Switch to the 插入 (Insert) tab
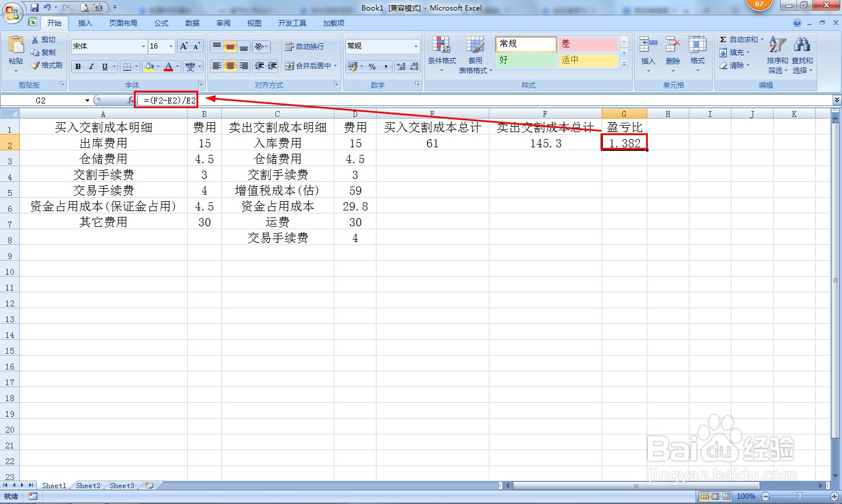842x504 pixels. coord(85,23)
